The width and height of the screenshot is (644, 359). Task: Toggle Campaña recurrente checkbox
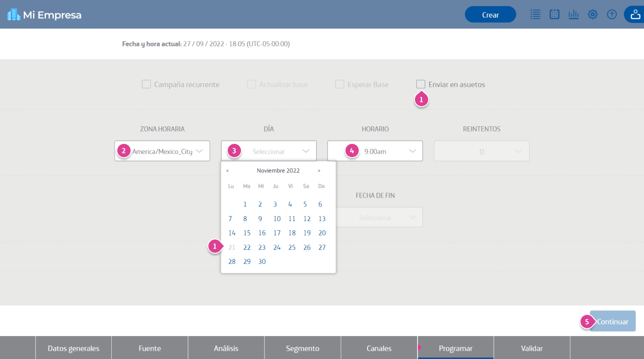[146, 84]
